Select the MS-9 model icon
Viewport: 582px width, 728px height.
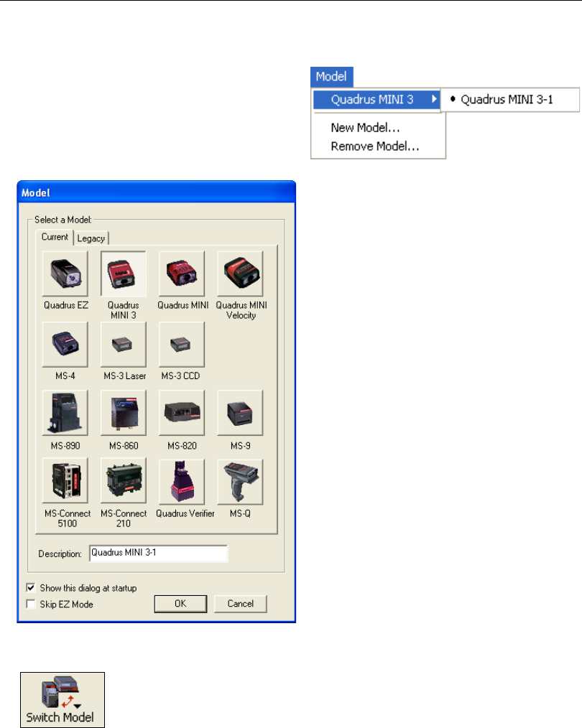pos(240,413)
